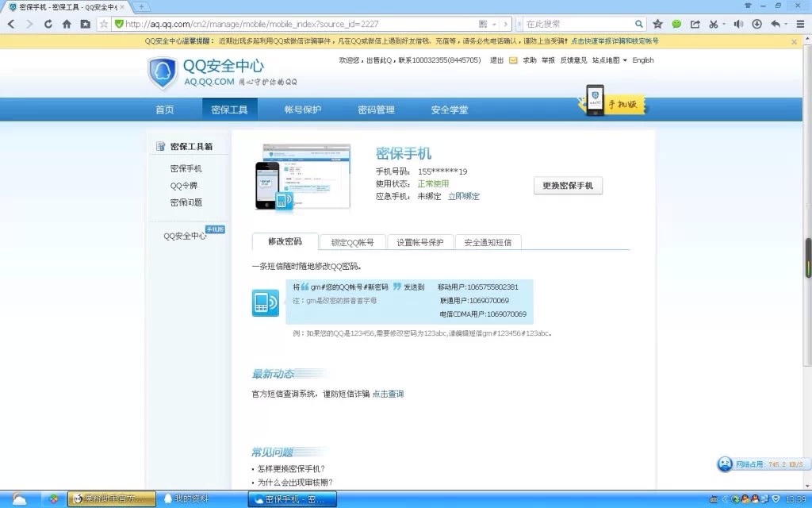This screenshot has width=812, height=508.
Task: Switch to the 设置帐号保护 tab
Action: point(420,242)
